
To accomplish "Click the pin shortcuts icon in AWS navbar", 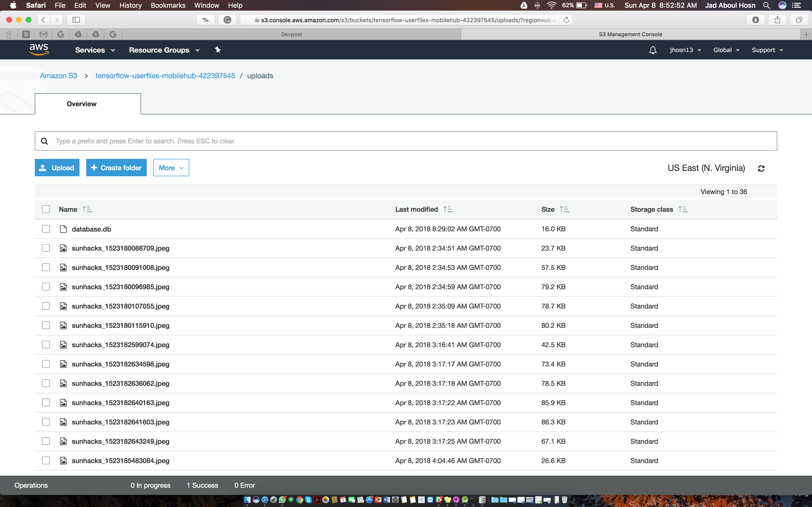I will [x=218, y=50].
